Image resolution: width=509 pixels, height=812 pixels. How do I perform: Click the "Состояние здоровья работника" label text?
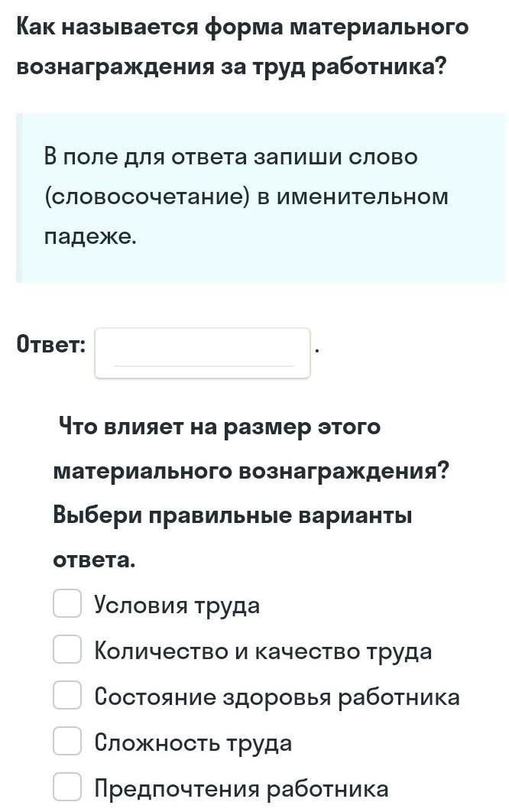point(277,697)
